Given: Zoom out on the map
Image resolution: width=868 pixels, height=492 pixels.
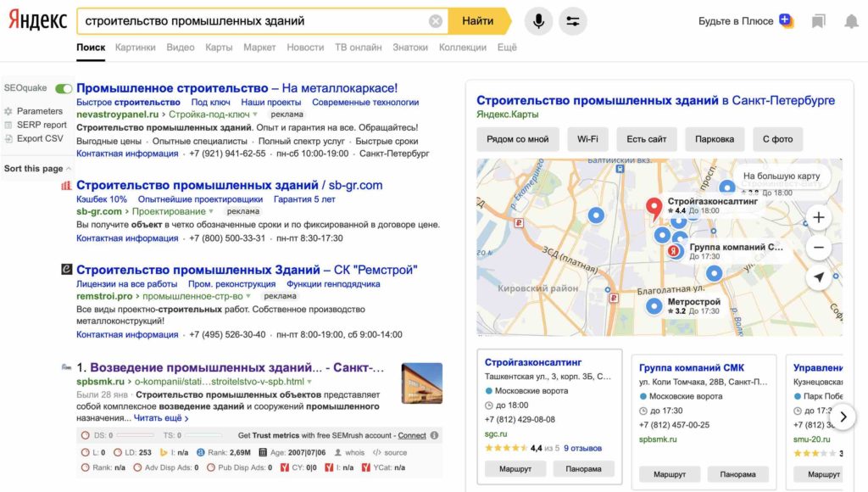Looking at the screenshot, I should [x=819, y=248].
